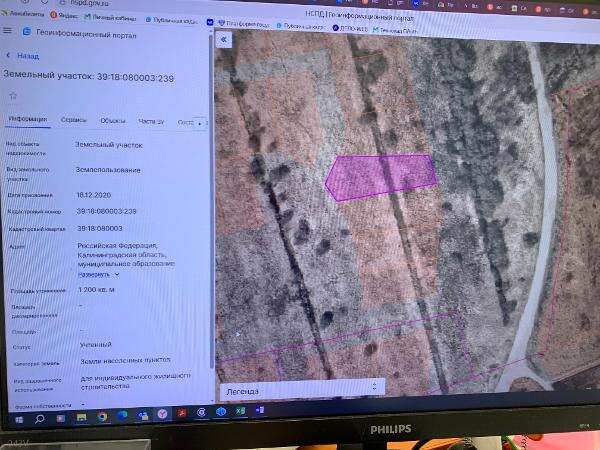Click the area value 1 200 кв. м

click(96, 290)
